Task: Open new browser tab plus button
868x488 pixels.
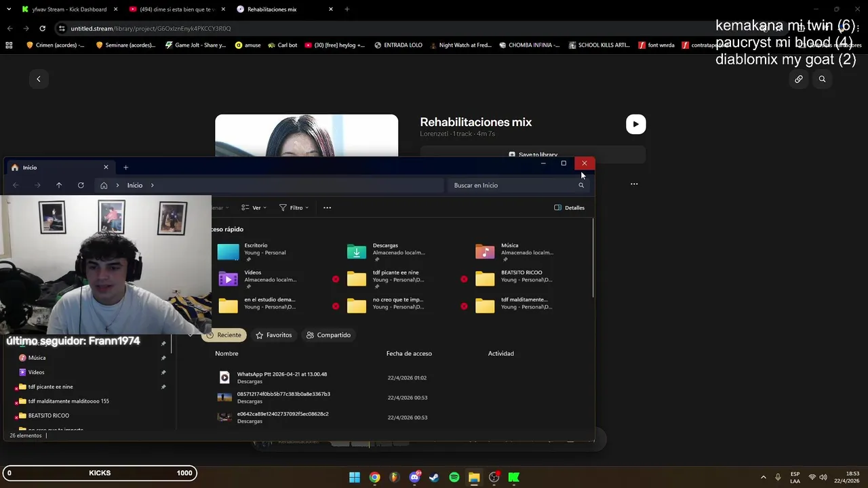Action: [347, 9]
